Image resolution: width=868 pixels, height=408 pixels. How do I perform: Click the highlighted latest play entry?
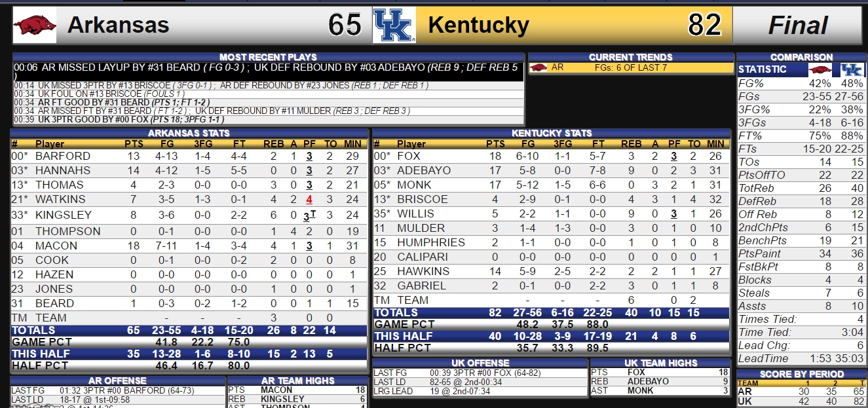point(268,71)
